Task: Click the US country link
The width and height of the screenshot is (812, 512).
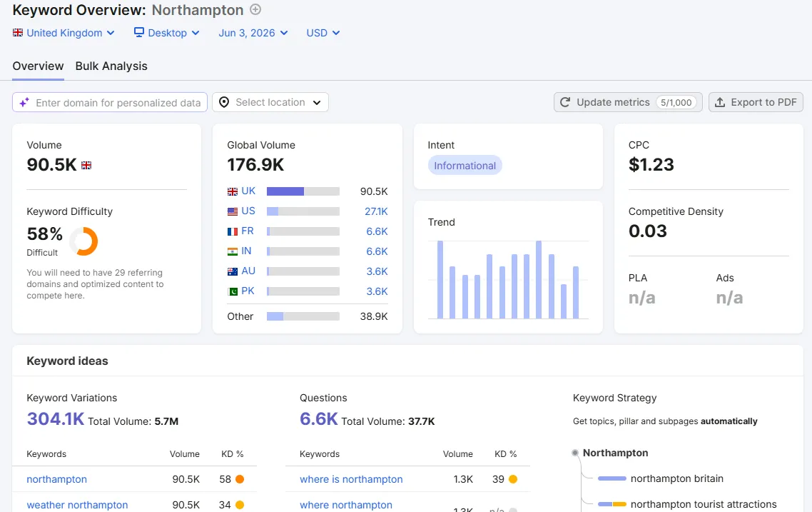Action: coord(248,211)
